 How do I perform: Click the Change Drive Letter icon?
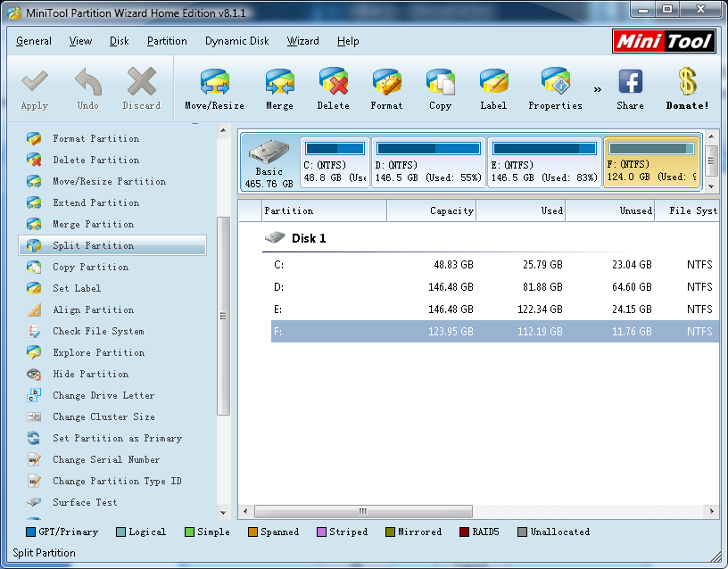point(34,395)
